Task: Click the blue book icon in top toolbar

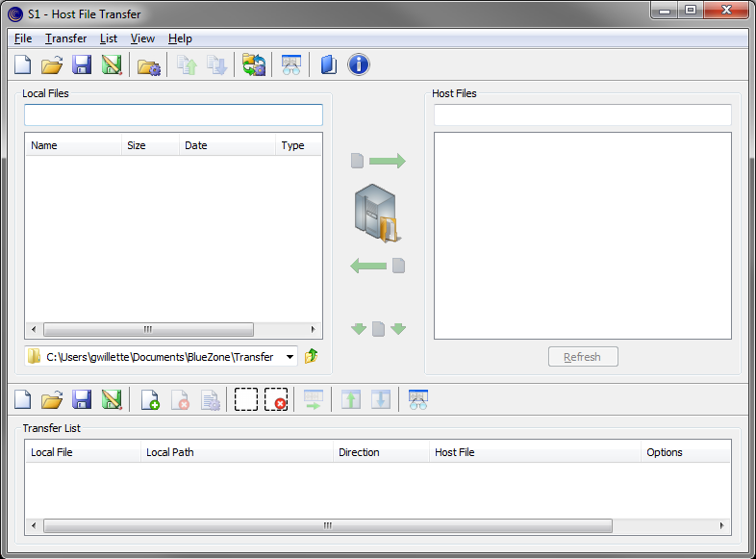Action: 329,65
